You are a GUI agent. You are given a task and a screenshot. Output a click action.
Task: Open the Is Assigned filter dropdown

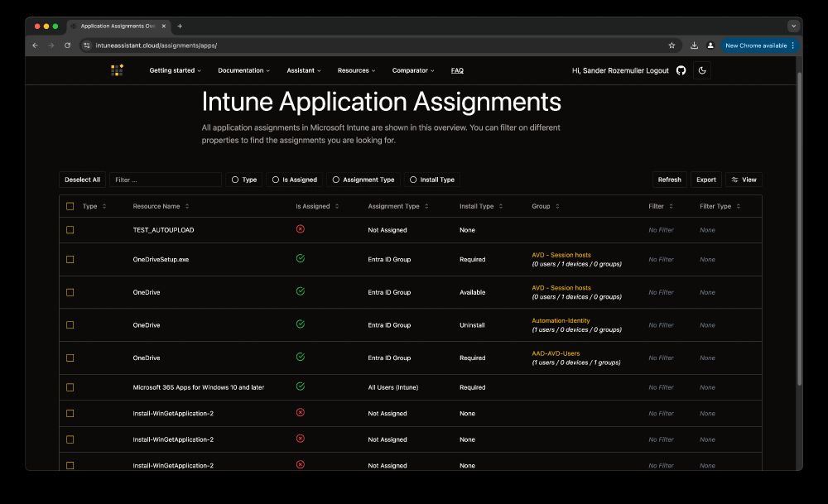(295, 180)
